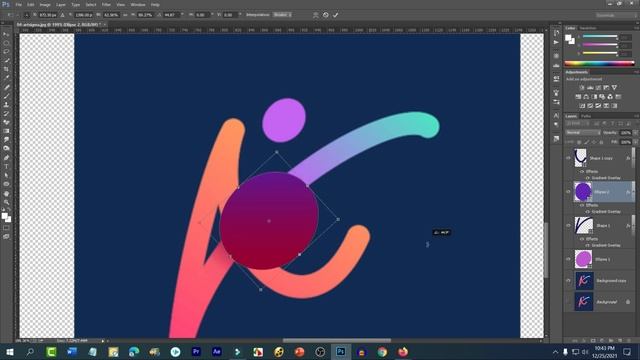Viewport: 640px width, 360px height.
Task: Open Google Chrome from taskbar
Action: coord(382,351)
